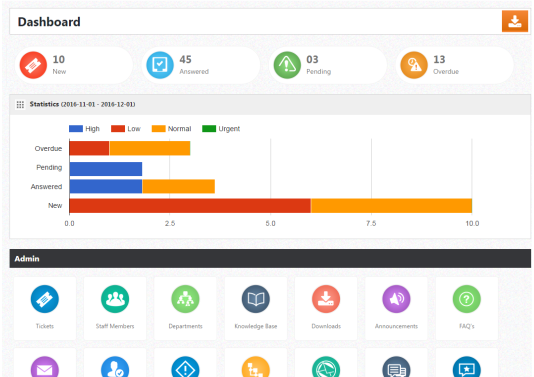This screenshot has height=377, width=534.
Task: Open the FAQ's question mark icon
Action: click(x=467, y=299)
